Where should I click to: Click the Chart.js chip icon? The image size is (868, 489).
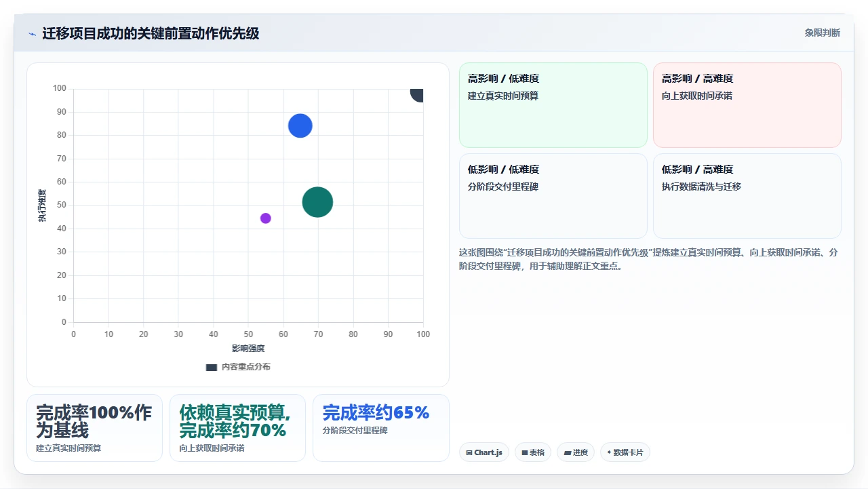(469, 453)
